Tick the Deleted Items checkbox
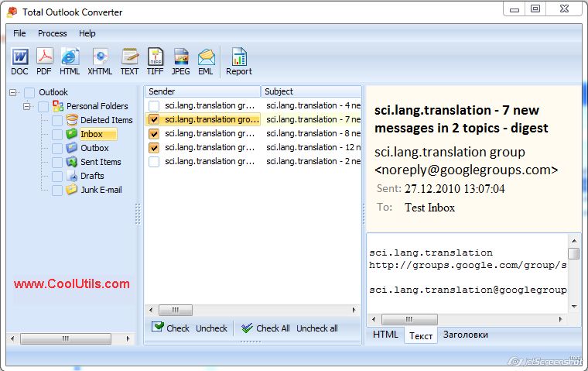Image resolution: width=588 pixels, height=371 pixels. coord(57,121)
